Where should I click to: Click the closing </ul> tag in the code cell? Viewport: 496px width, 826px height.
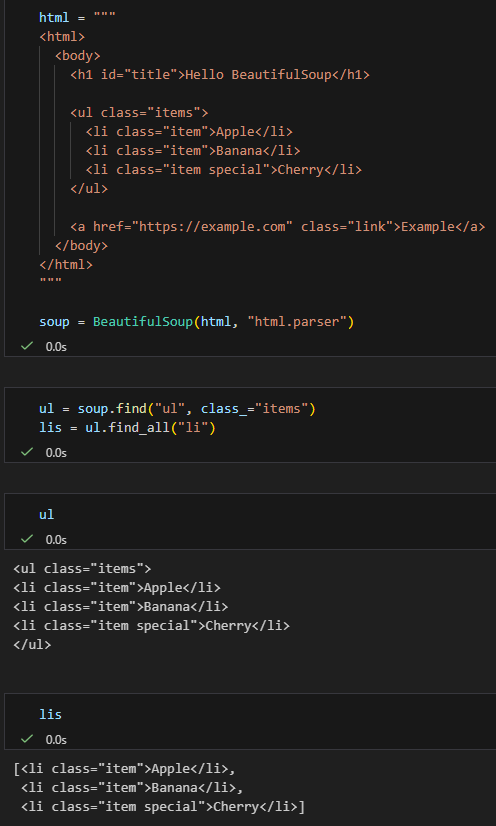pyautogui.click(x=89, y=189)
